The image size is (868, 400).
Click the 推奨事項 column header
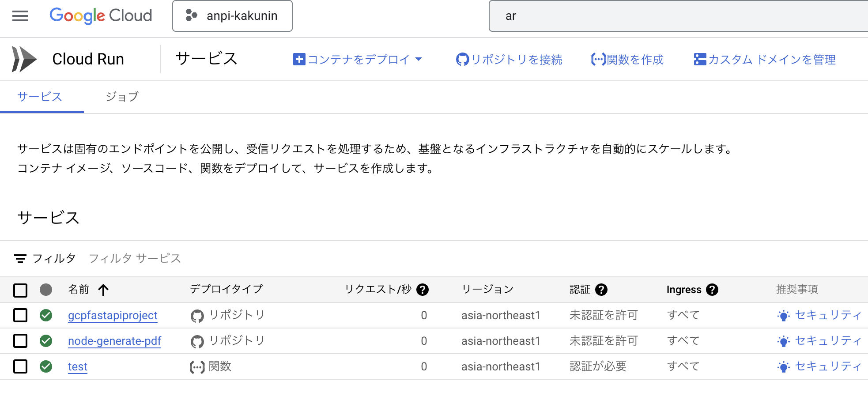(797, 289)
